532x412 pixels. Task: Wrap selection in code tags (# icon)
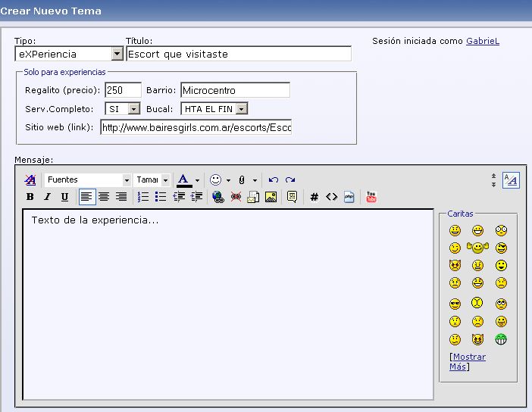point(315,197)
